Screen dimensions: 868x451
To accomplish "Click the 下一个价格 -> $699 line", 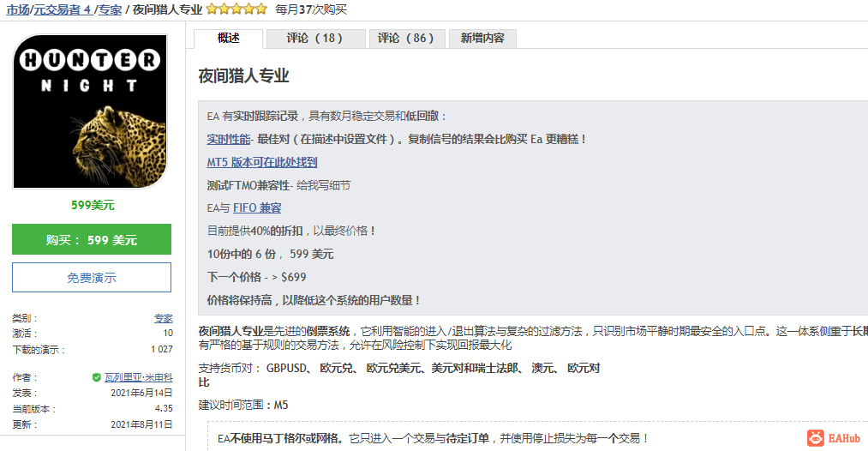I will click(256, 277).
